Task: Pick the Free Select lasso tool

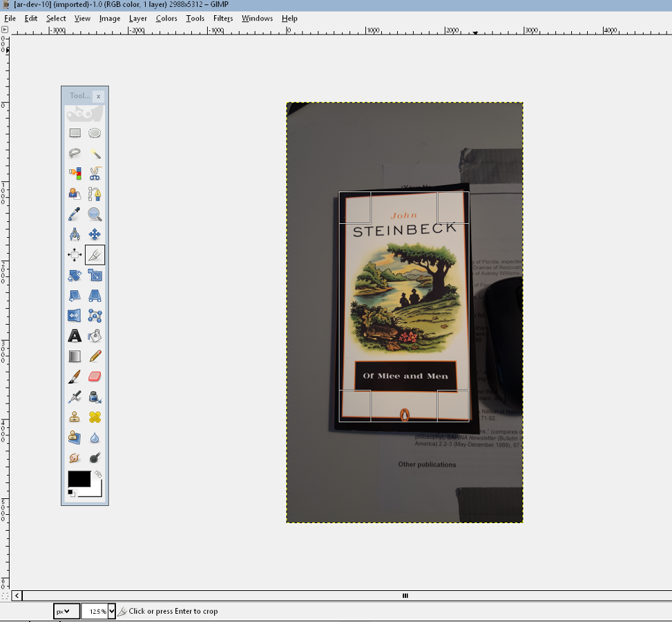Action: point(74,153)
